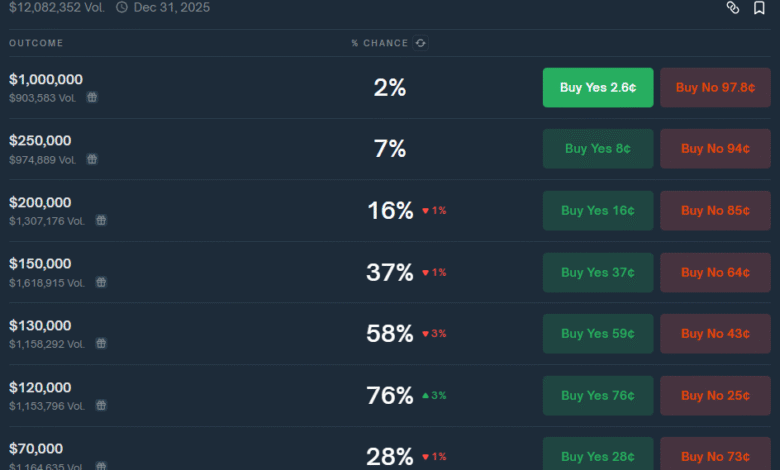Open rewards gift icon for $250,000 outcome
The width and height of the screenshot is (780, 470).
coord(92,159)
